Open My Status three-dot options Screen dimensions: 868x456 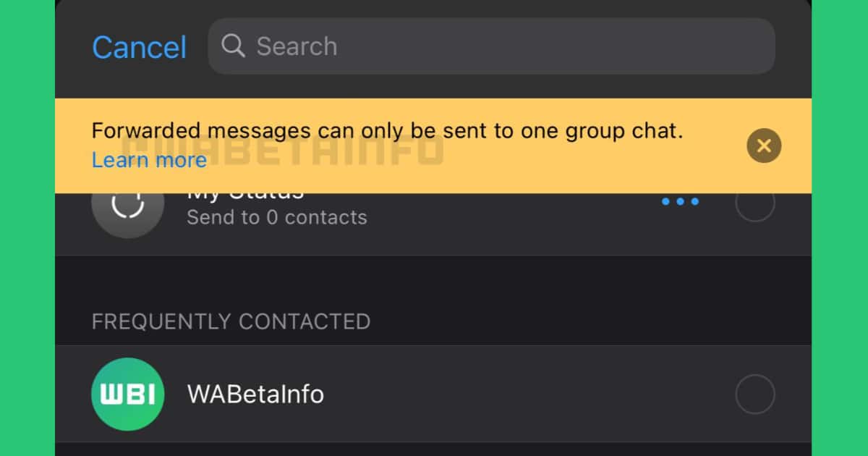[x=680, y=202]
